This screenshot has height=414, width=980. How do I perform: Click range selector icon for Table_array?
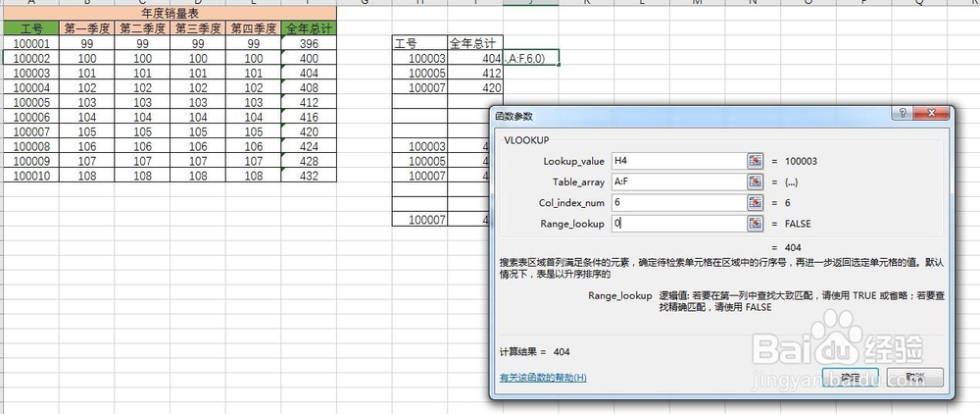click(x=756, y=182)
